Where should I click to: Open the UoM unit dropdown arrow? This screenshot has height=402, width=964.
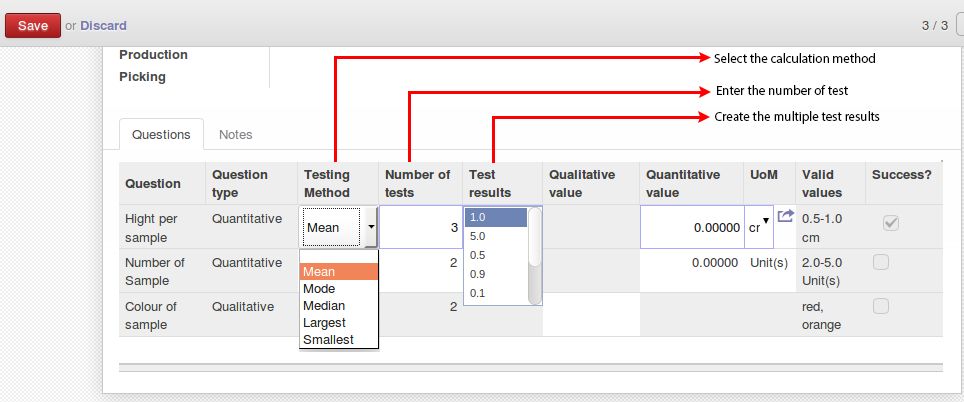765,221
